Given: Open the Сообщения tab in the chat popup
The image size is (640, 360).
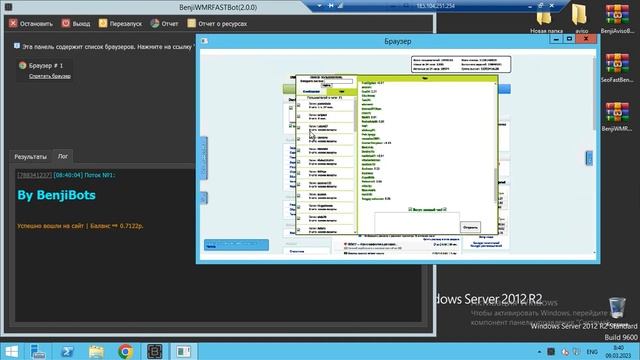Looking at the screenshot, I should coord(311,91).
